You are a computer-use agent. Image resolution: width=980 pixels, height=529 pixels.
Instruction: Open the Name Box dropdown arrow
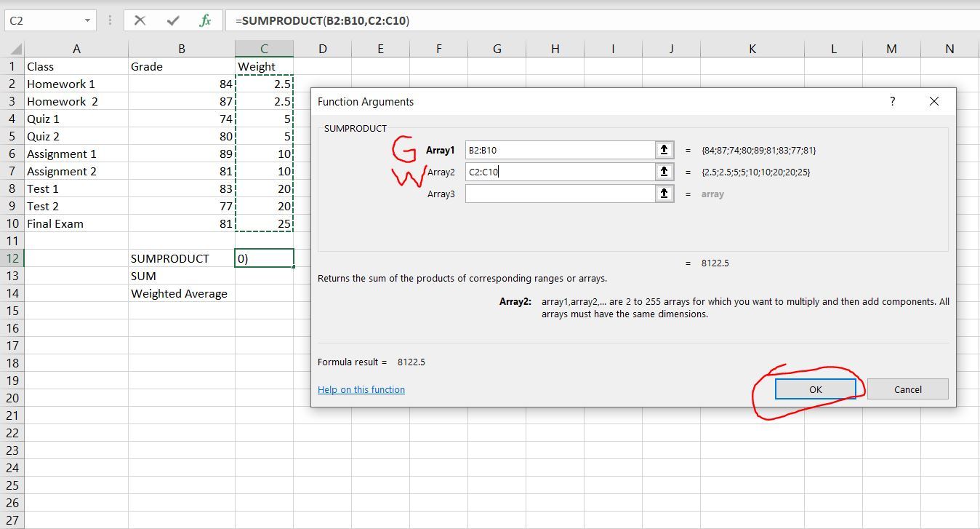click(x=87, y=20)
